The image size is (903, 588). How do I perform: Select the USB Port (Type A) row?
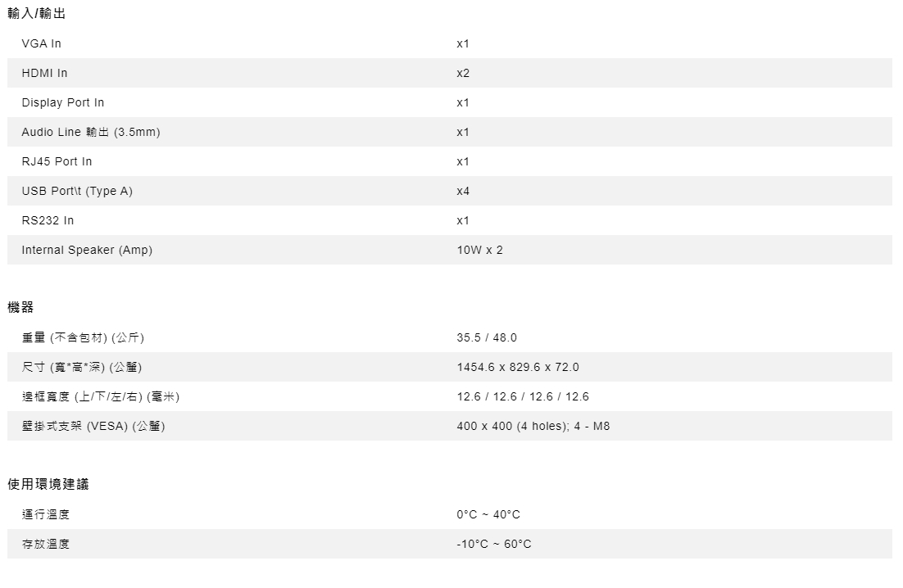pyautogui.click(x=450, y=191)
